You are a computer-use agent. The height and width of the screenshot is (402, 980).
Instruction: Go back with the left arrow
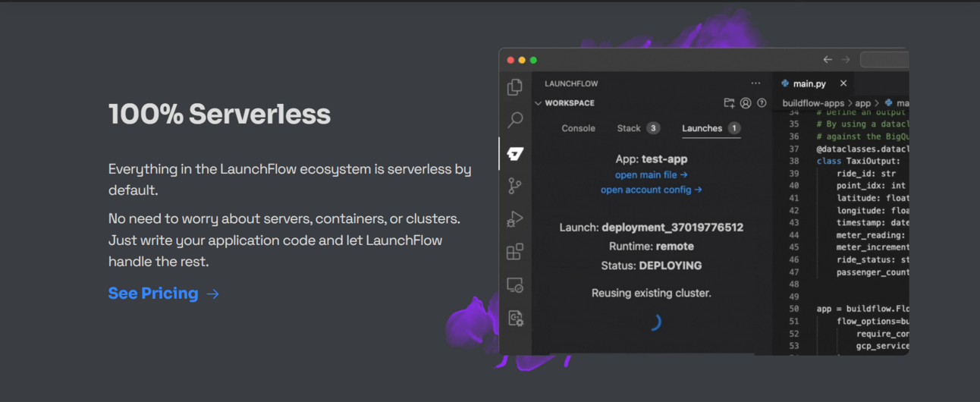[x=828, y=60]
